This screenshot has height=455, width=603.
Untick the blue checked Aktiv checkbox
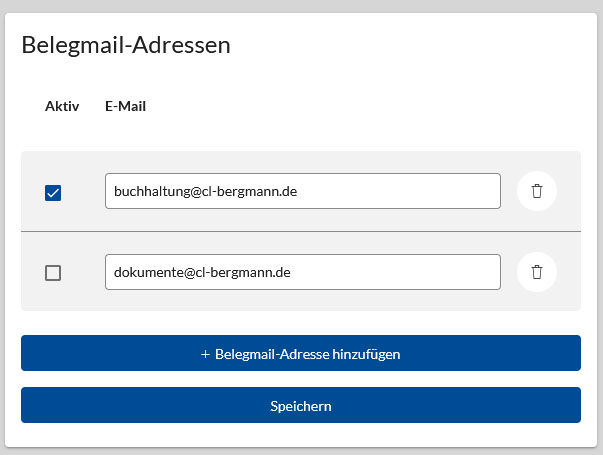pos(53,193)
